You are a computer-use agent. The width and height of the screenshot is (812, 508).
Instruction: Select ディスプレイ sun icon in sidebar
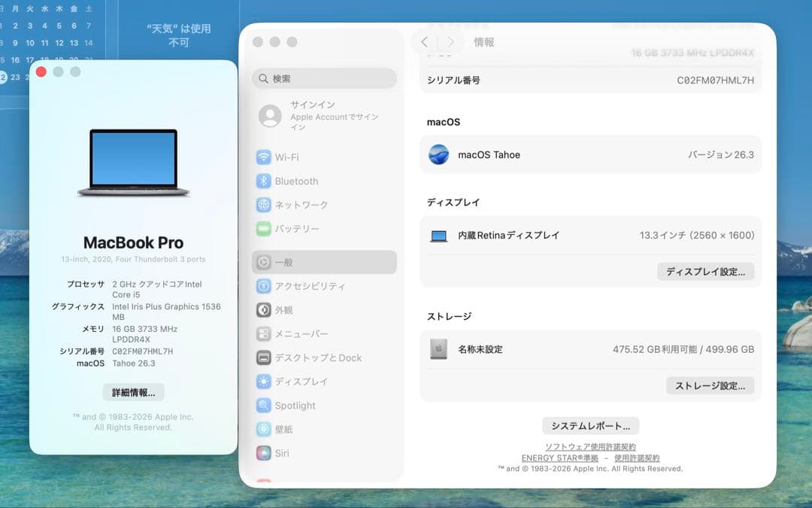tap(264, 382)
